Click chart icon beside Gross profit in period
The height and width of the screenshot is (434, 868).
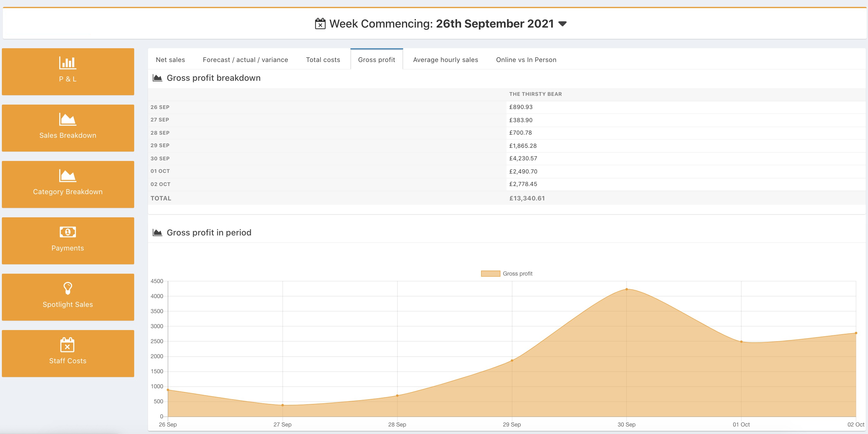click(157, 233)
